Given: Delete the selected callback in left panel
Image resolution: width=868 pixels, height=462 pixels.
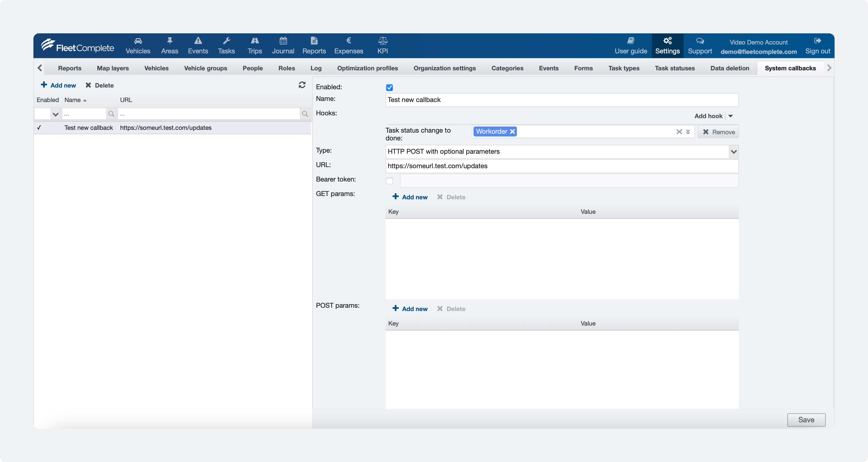Looking at the screenshot, I should [x=99, y=85].
